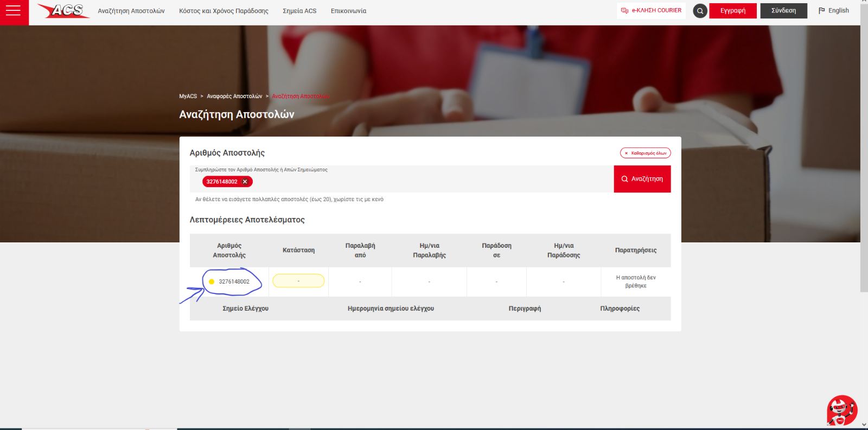The width and height of the screenshot is (868, 430).
Task: Click the Κατάσταση column header
Action: tap(298, 250)
